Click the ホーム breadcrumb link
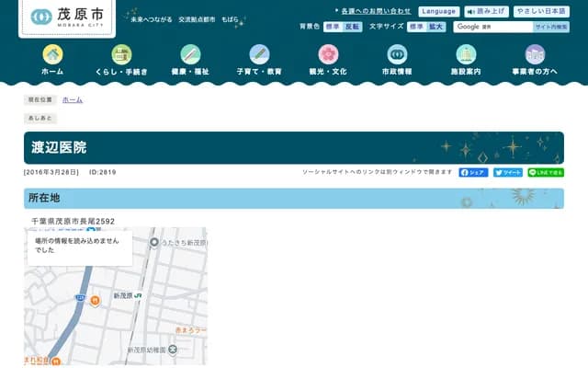This screenshot has height=368, width=588. [73, 99]
